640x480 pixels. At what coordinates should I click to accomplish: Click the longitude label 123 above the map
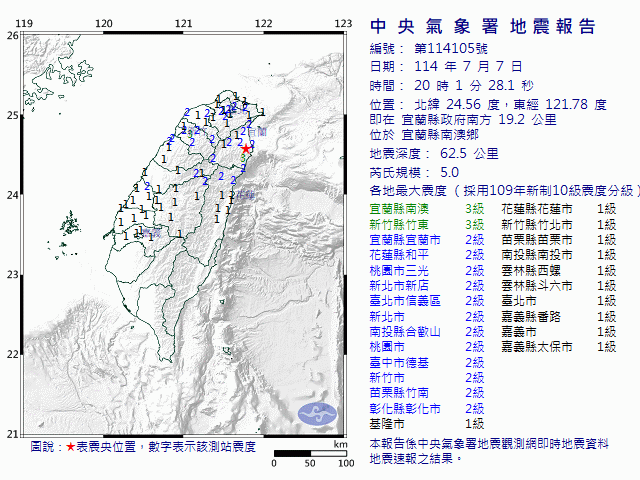(343, 23)
